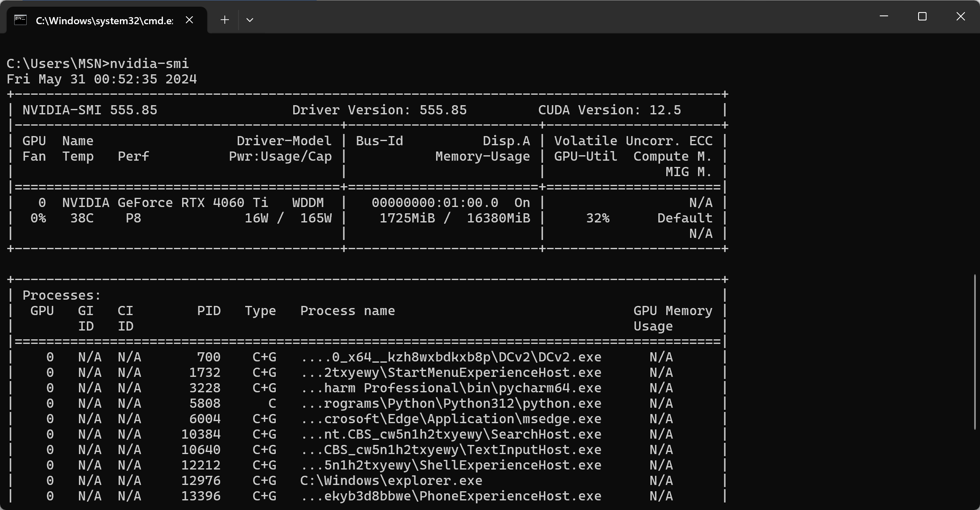
Task: Click the bus id '00000000:01:00.0'
Action: pyautogui.click(x=435, y=202)
